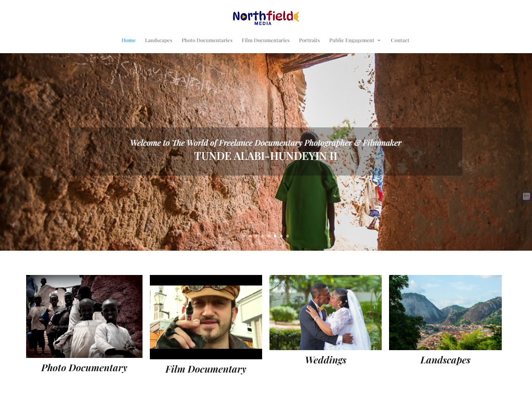Open the Film Documentary video thumbnail
This screenshot has width=532, height=401.
point(206,317)
